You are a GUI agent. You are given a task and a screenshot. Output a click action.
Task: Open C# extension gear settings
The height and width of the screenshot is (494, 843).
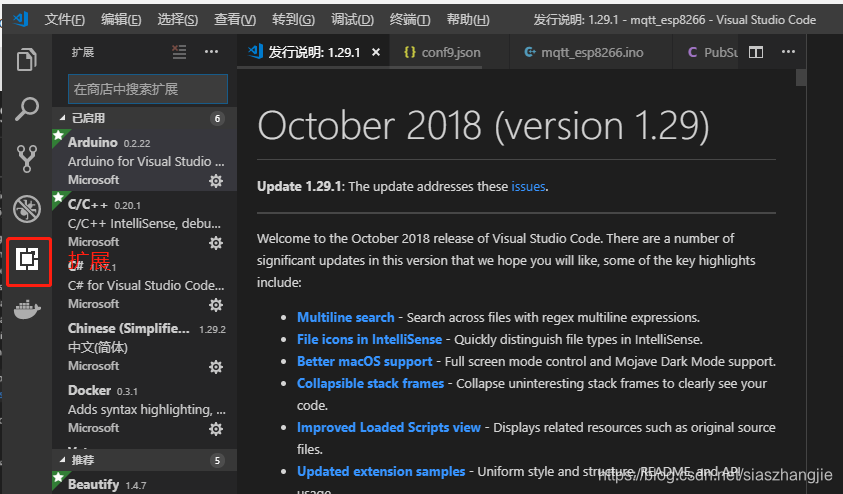[216, 305]
